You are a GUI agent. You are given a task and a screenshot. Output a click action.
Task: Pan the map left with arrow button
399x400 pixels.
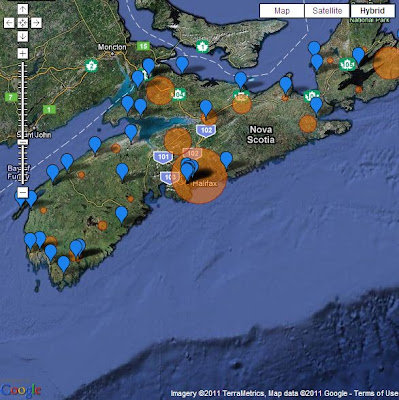pos(9,23)
